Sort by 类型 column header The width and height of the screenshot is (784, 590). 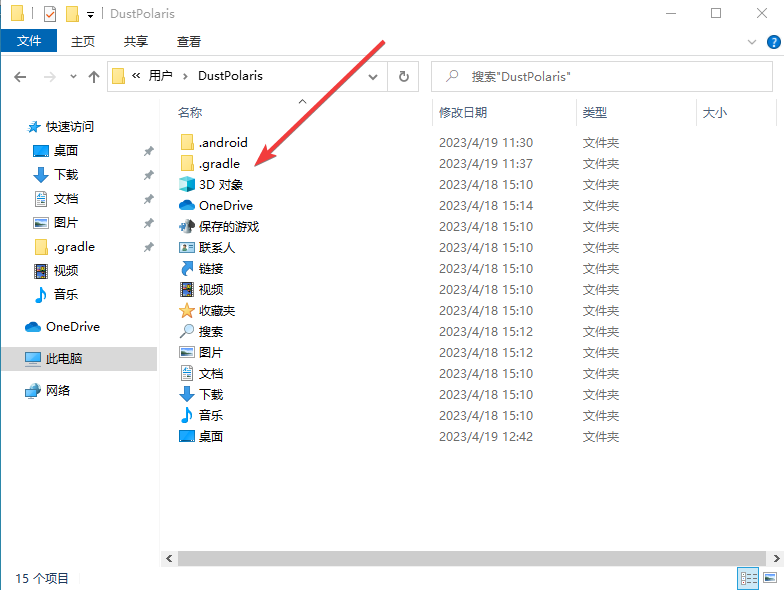click(x=594, y=112)
